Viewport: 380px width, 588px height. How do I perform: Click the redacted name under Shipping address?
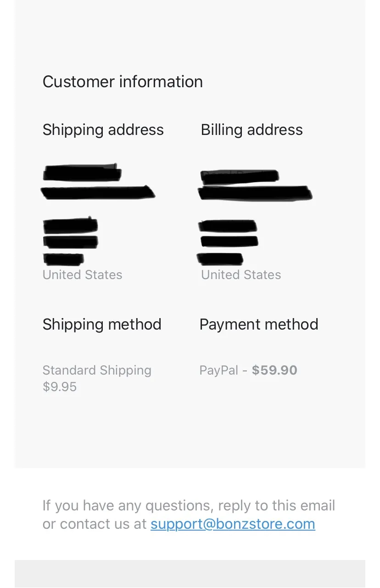click(x=83, y=173)
